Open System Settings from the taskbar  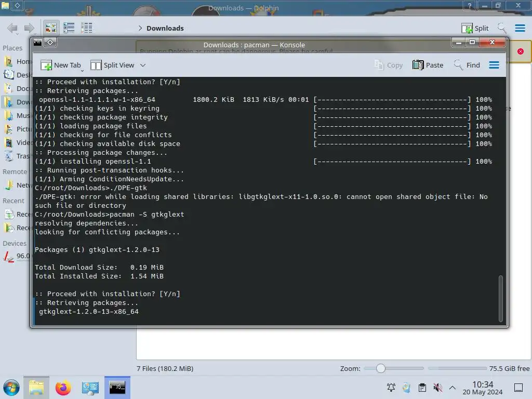pyautogui.click(x=90, y=388)
